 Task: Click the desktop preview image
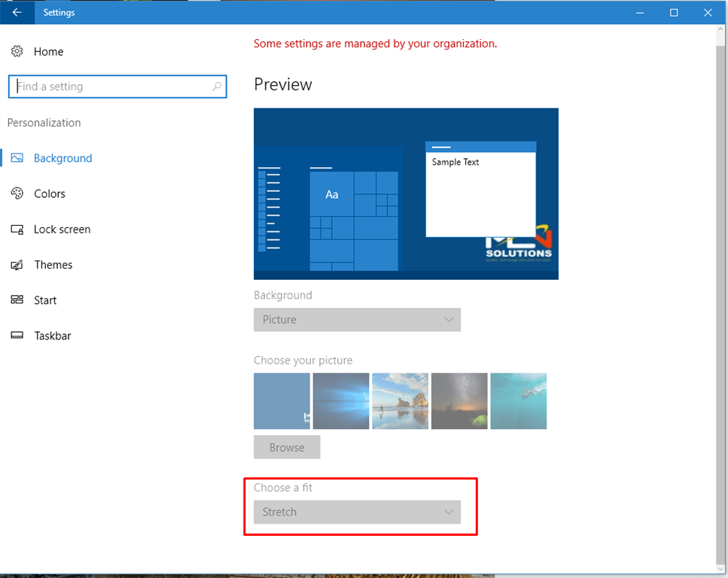point(406,193)
